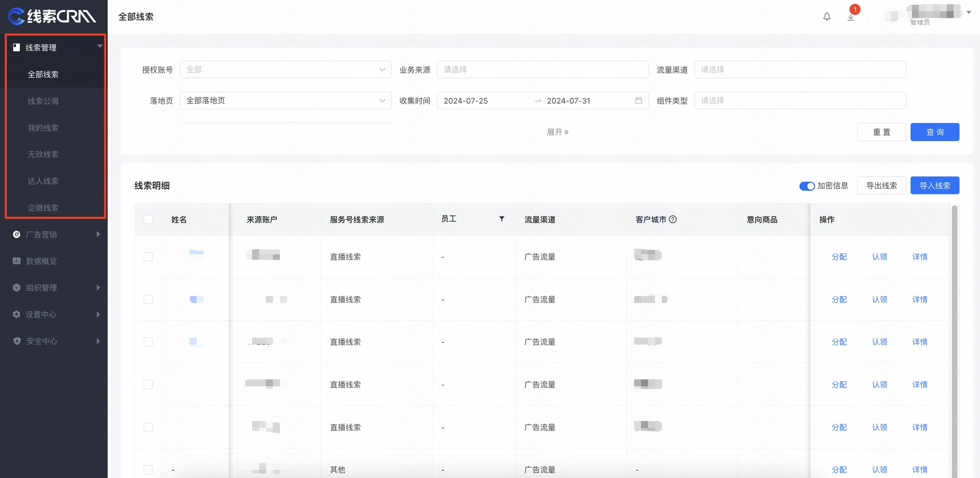The width and height of the screenshot is (980, 478).
Task: Collapse the 线索管理 menu arrow
Action: click(x=100, y=46)
